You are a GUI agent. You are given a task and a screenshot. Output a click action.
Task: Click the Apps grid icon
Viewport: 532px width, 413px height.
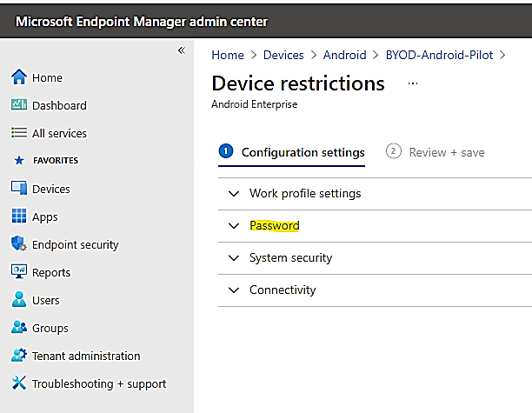click(x=19, y=216)
